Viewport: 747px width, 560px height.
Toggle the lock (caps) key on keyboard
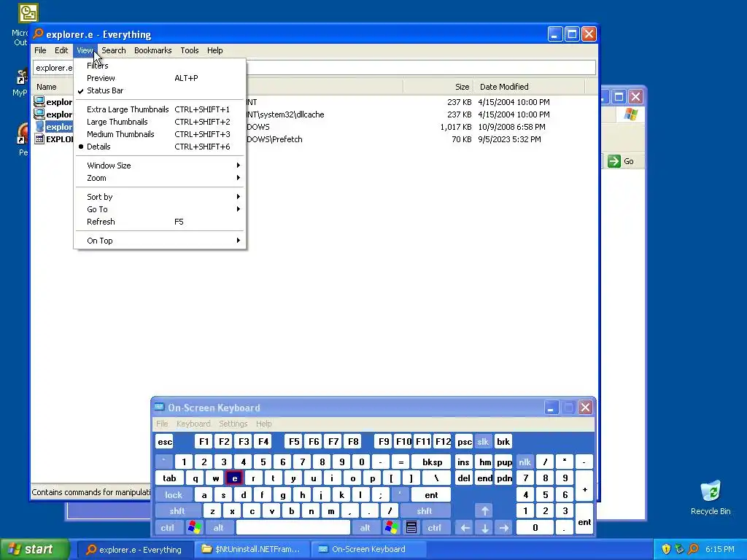click(x=174, y=495)
